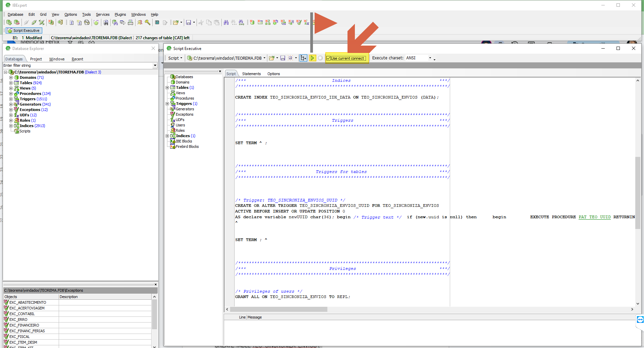Toggle the script explorer tree icon in Script Executive
644x348 pixels.
pos(303,58)
